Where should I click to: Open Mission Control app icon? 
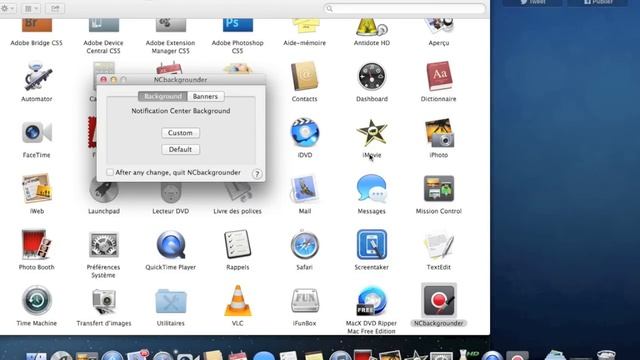[x=439, y=189]
